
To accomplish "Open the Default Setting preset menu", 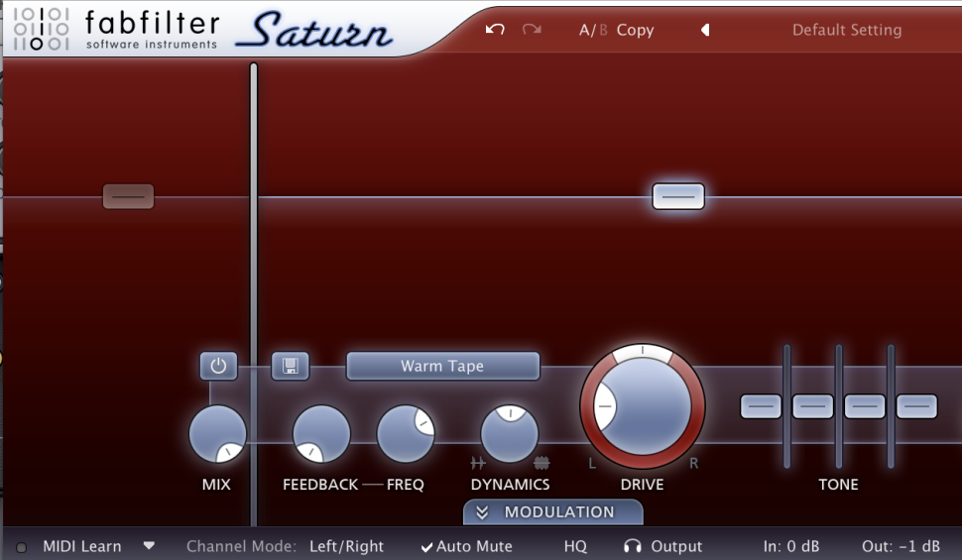I will click(847, 30).
